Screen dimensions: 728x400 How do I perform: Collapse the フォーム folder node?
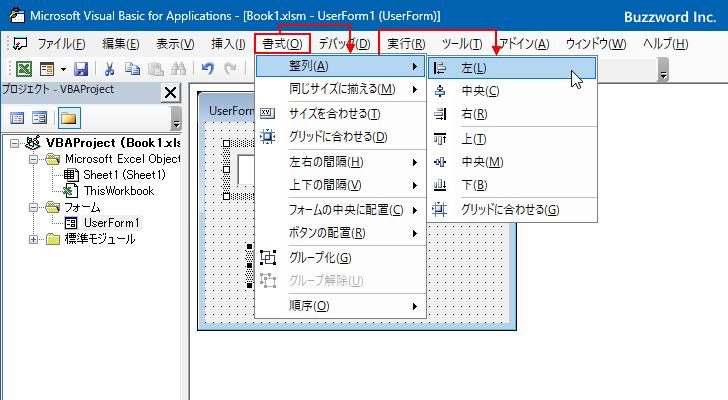(33, 207)
